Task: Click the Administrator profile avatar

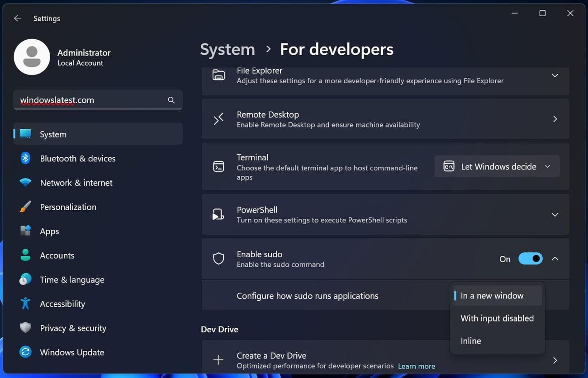Action: pos(32,57)
